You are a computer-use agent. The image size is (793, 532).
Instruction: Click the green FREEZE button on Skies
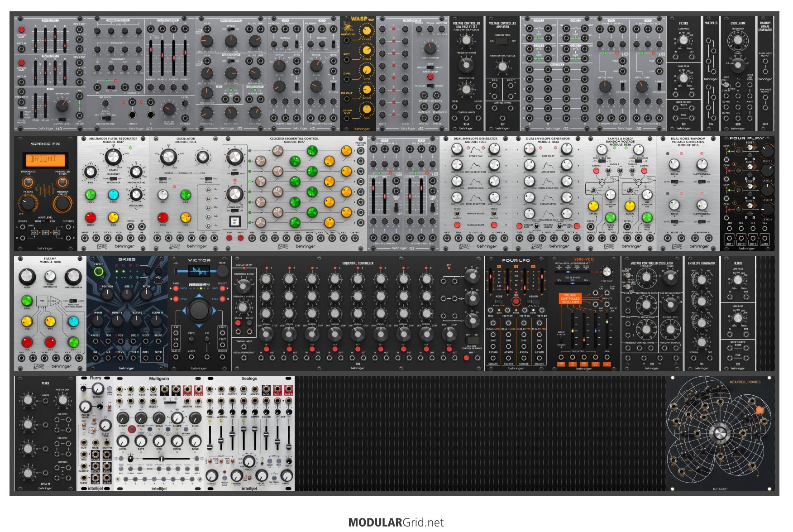(98, 272)
